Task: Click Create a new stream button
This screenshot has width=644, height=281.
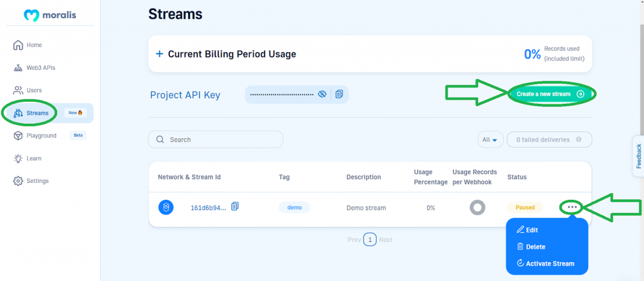Action: click(551, 94)
